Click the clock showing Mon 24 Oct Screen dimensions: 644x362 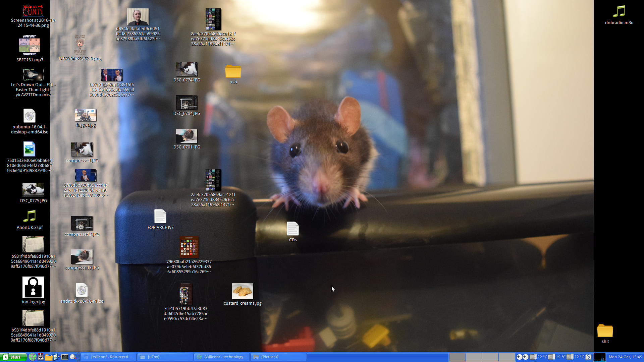[625, 357]
